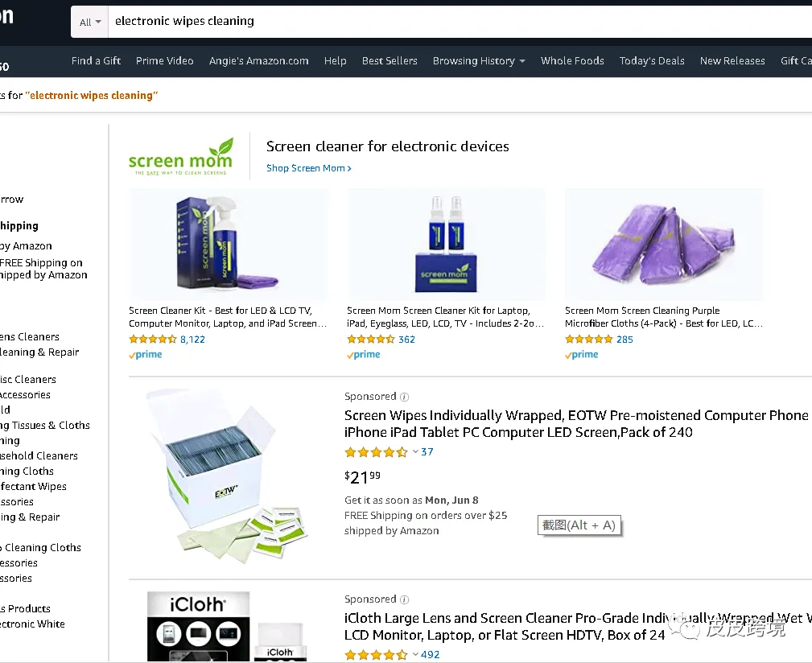This screenshot has height=663, width=812.
Task: Click the Sponsored info icon above EOTW listing
Action: coord(405,397)
